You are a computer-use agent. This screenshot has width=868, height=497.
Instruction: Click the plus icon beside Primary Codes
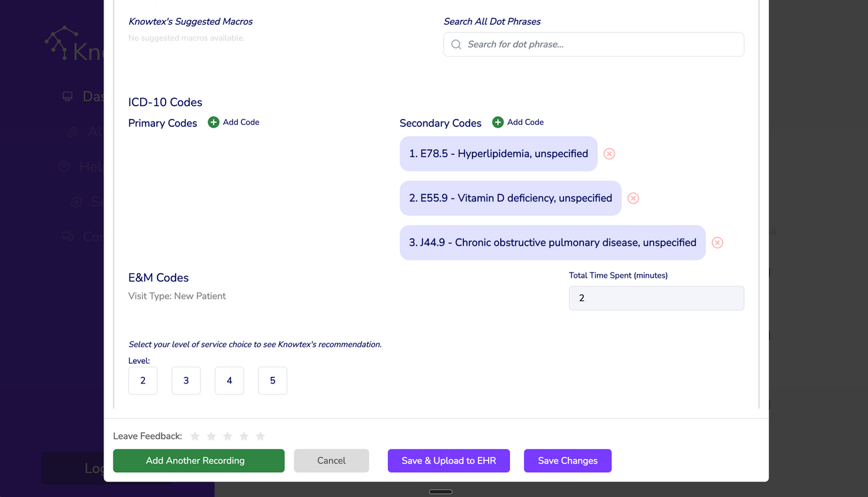coord(213,122)
